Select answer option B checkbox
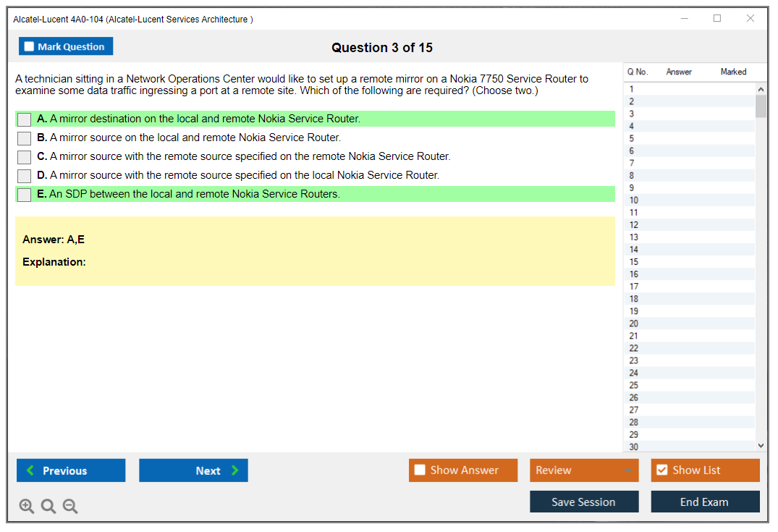Viewport: 778px width, 532px height. 24,138
